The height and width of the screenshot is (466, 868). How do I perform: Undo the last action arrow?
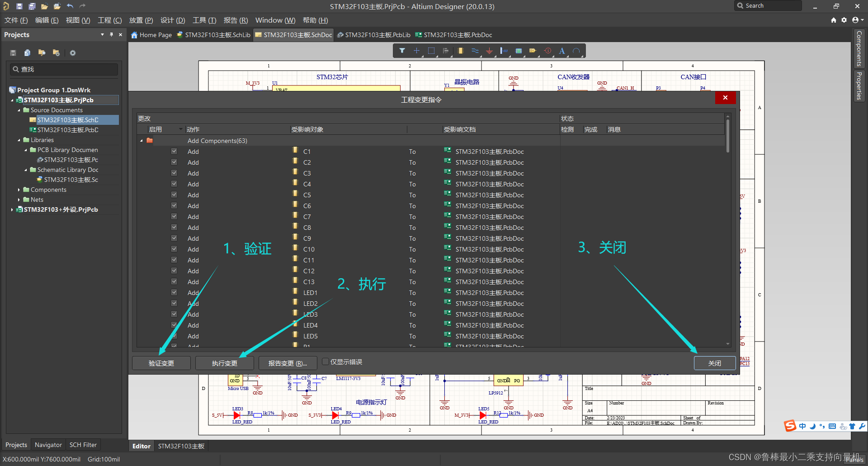70,6
